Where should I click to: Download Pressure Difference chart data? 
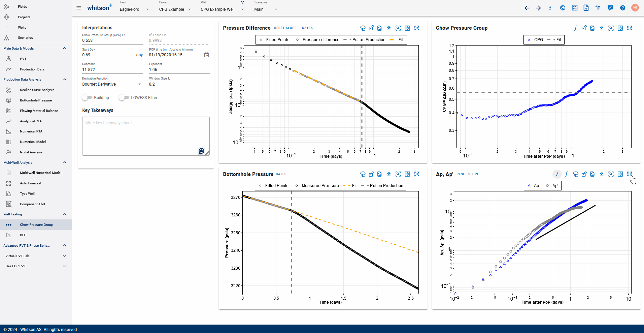[x=389, y=28]
